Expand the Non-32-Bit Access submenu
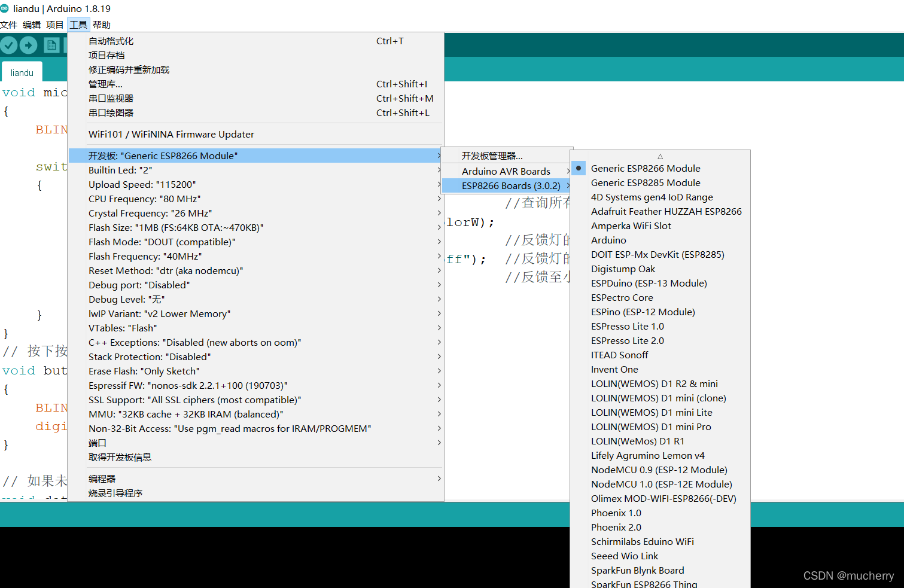904x588 pixels. (x=256, y=428)
